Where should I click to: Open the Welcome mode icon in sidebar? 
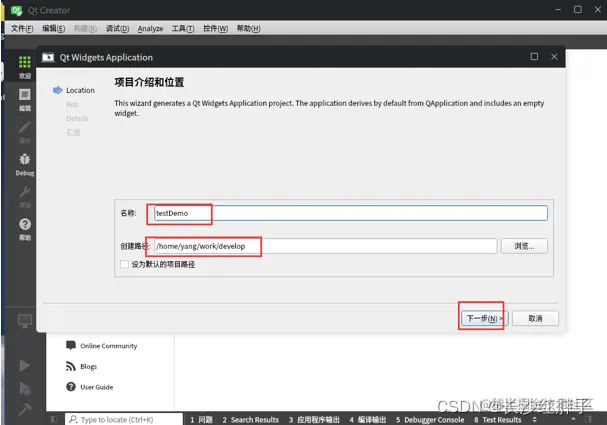[24, 62]
